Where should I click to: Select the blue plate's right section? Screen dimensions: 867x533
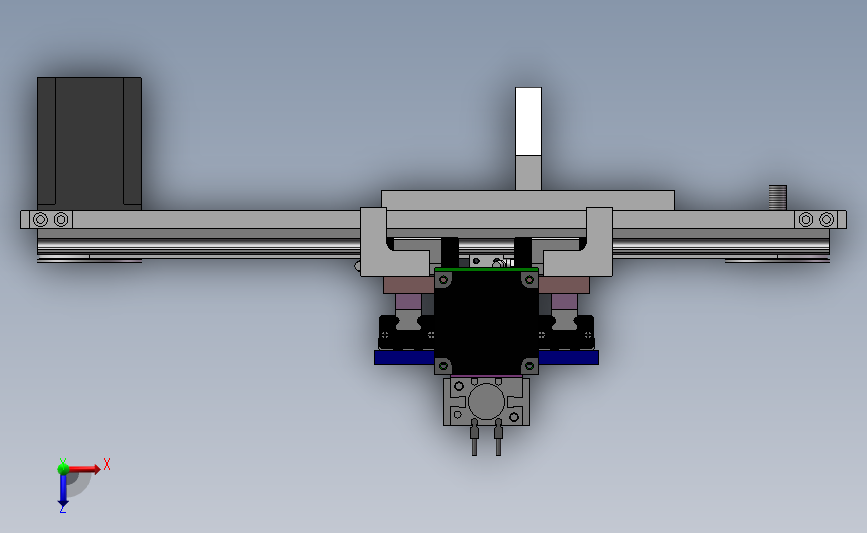pyautogui.click(x=568, y=358)
